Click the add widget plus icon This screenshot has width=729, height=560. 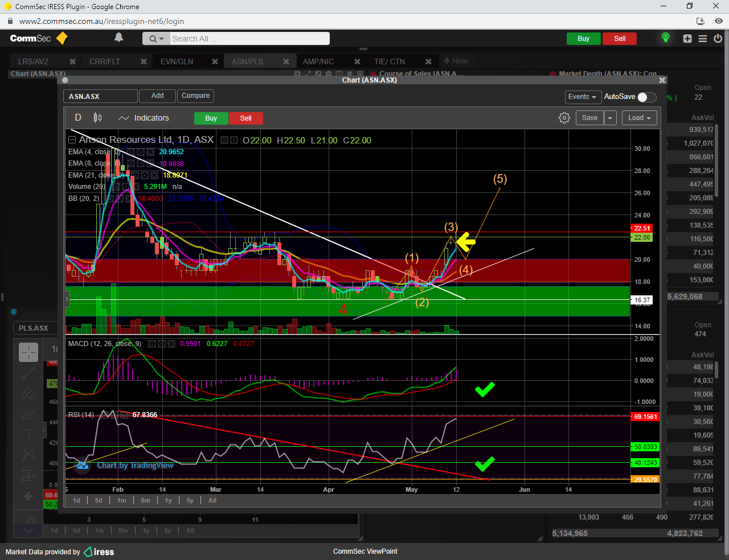click(687, 39)
